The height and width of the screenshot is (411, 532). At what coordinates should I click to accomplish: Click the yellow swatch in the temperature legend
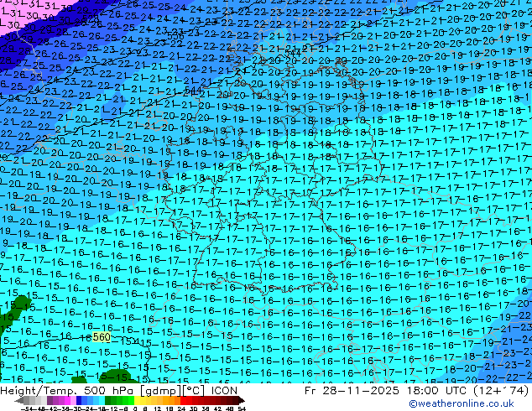click(137, 400)
